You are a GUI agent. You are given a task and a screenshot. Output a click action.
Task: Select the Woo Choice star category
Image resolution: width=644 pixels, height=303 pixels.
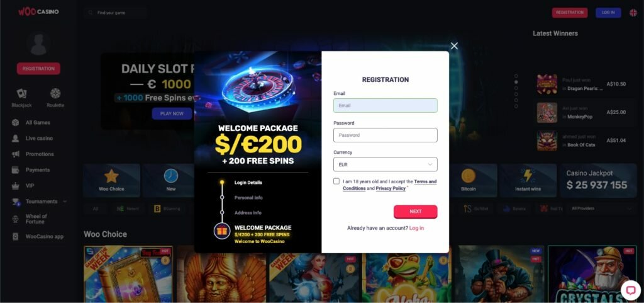[111, 181]
